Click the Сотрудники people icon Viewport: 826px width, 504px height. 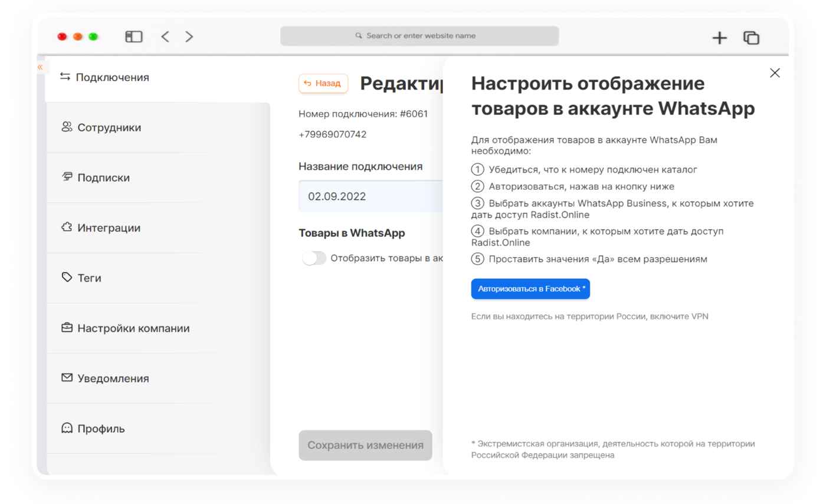tap(67, 127)
